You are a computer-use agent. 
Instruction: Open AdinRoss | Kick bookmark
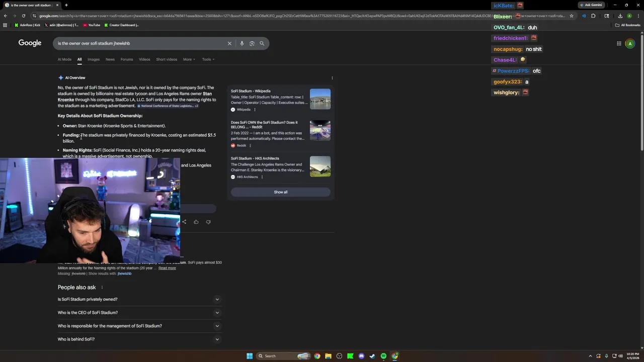coord(28,25)
